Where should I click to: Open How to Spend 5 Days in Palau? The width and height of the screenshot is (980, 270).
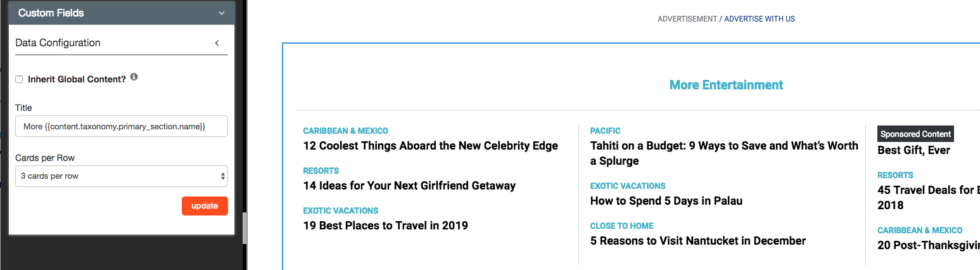[666, 201]
